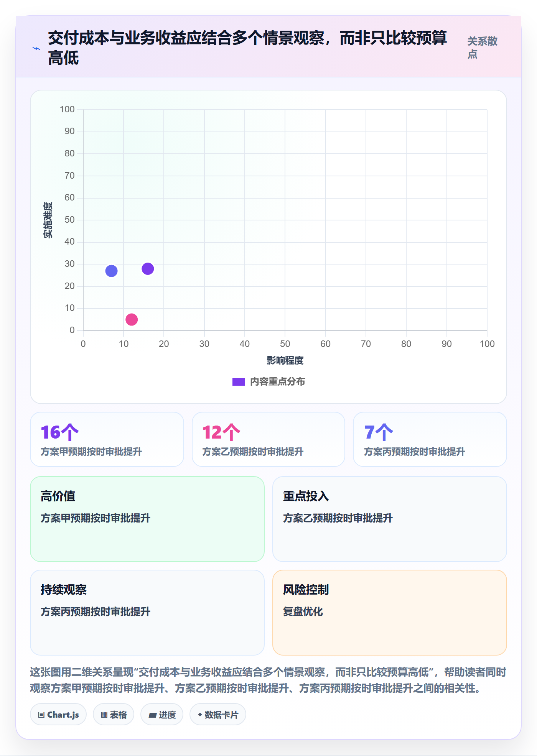Toggle the 内容重点分布 legend color swatch
Screen dimensions: 537x756
click(x=239, y=382)
